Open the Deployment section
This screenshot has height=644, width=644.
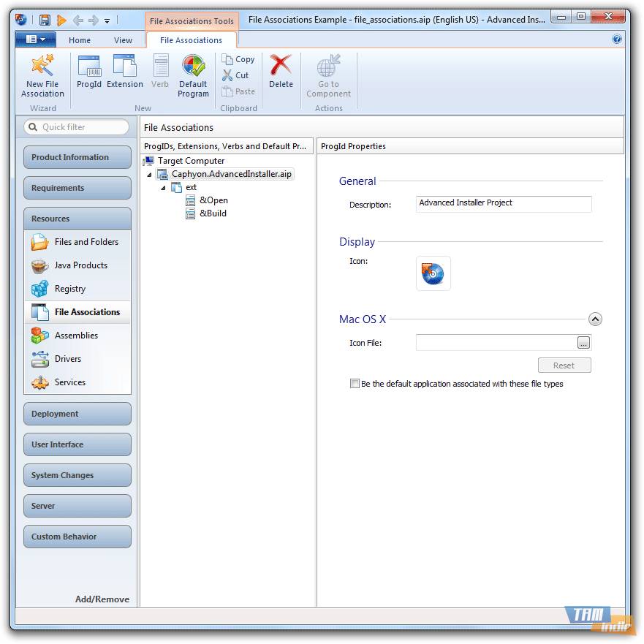tap(77, 414)
